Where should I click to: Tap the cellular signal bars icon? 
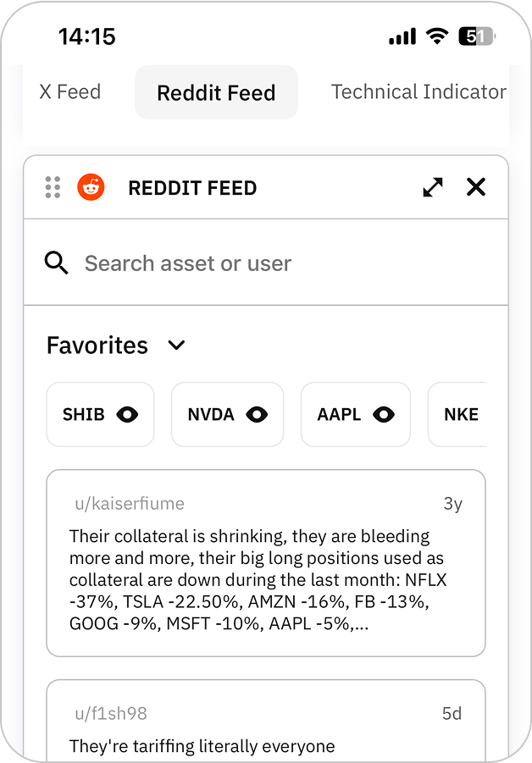(402, 36)
